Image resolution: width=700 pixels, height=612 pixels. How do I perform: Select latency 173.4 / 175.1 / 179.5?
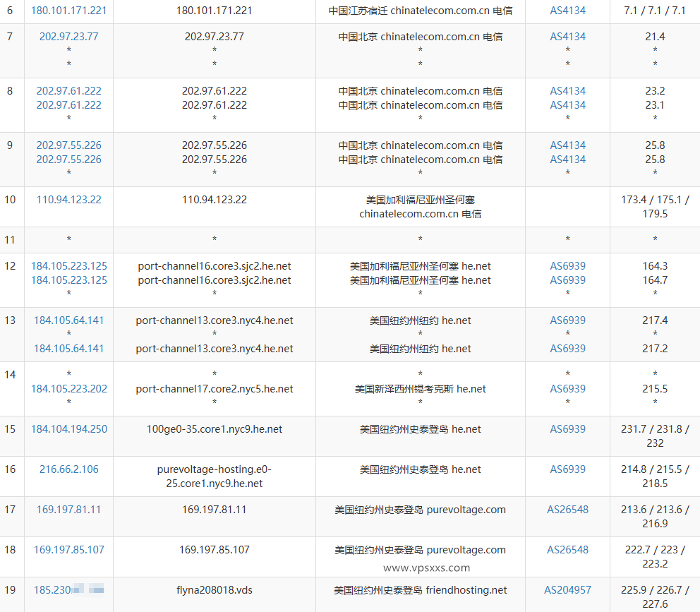[655, 207]
